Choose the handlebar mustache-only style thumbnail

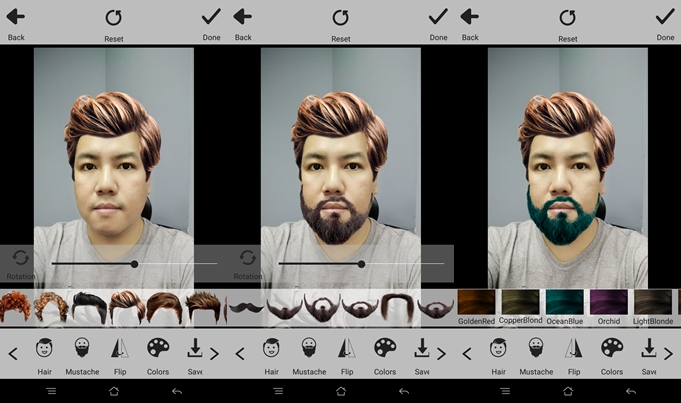(x=246, y=306)
